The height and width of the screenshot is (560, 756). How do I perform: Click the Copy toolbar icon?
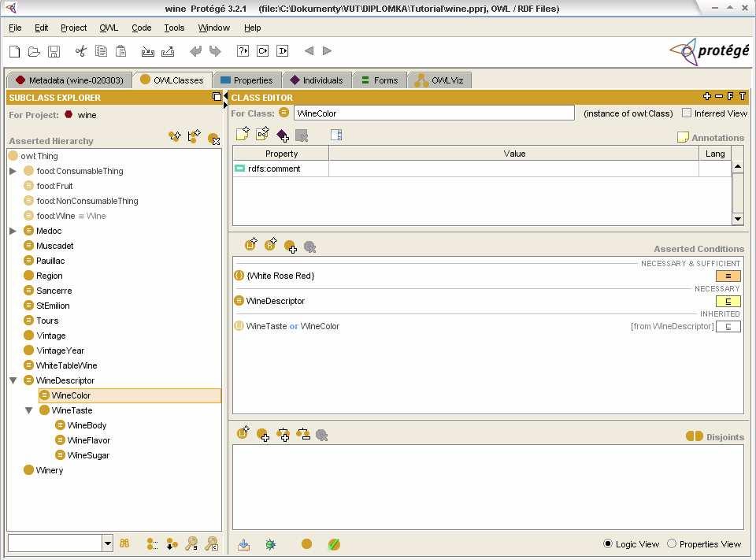coord(101,50)
